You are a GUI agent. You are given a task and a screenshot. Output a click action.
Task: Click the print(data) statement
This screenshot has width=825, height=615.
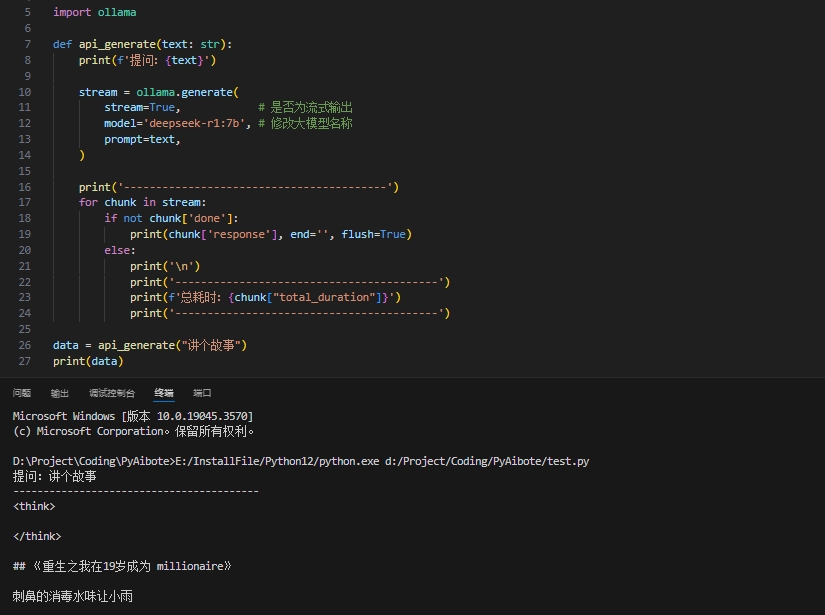point(88,361)
